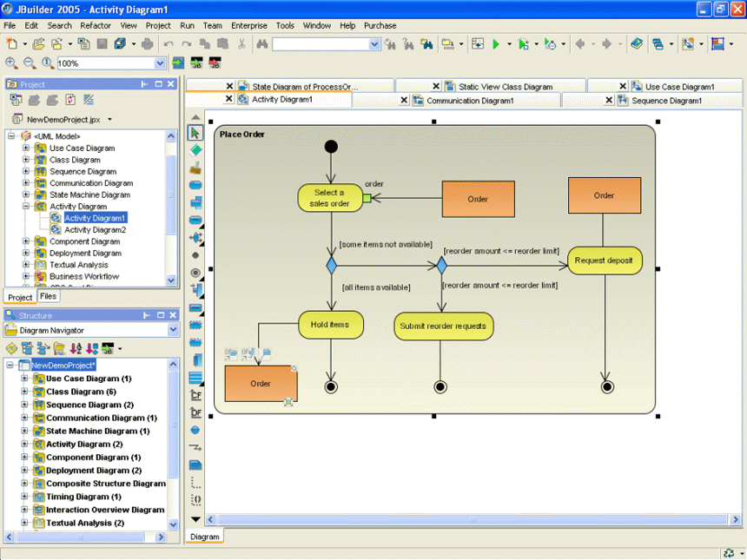
Task: Open the search field dropdown arrow
Action: pos(374,44)
